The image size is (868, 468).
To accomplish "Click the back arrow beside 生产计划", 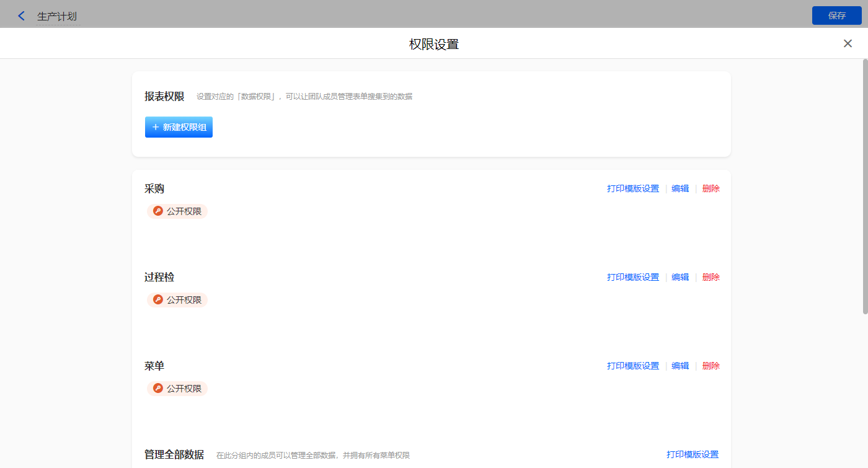I will (22, 16).
